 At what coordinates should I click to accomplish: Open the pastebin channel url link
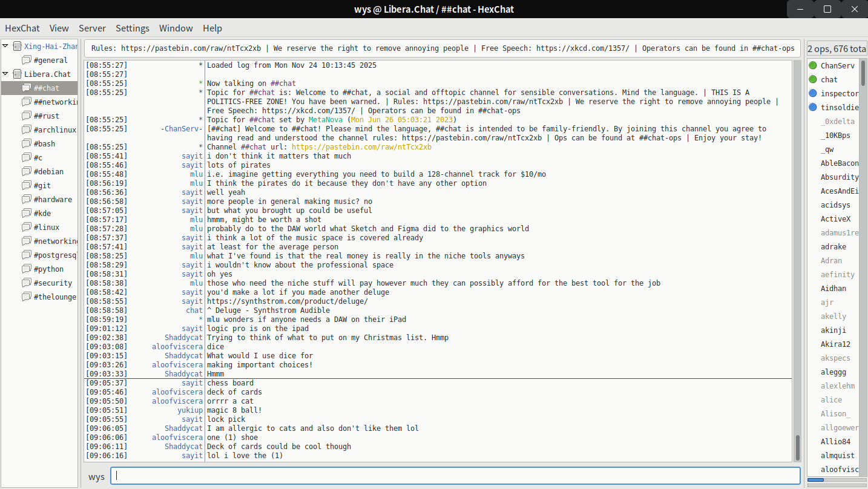(361, 147)
